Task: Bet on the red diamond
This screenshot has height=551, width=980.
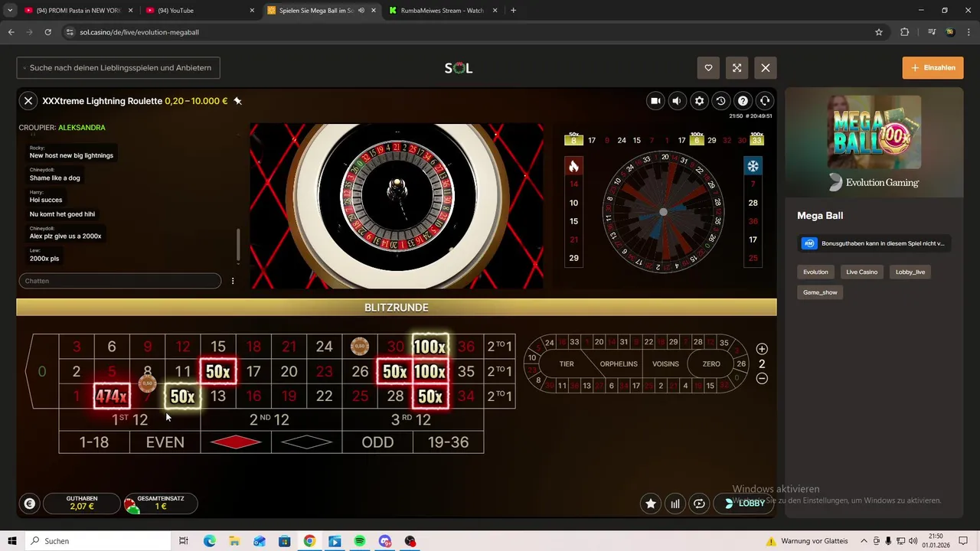Action: 236,442
